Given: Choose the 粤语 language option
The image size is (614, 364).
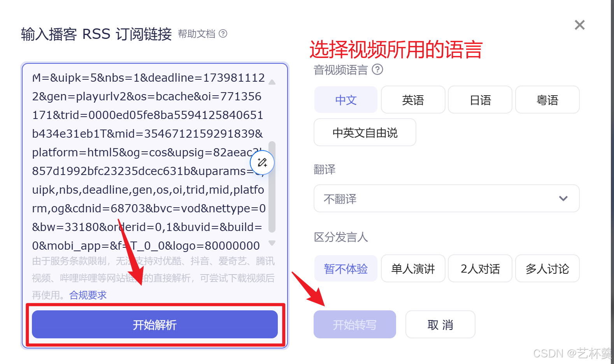Looking at the screenshot, I should click(547, 100).
